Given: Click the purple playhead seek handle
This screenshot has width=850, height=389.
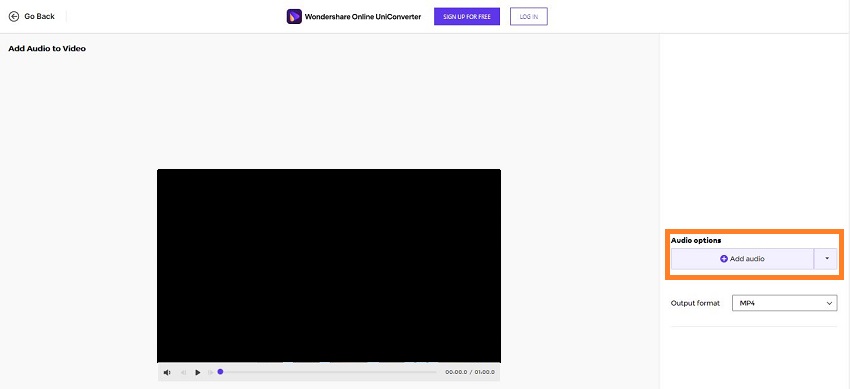Looking at the screenshot, I should click(220, 372).
